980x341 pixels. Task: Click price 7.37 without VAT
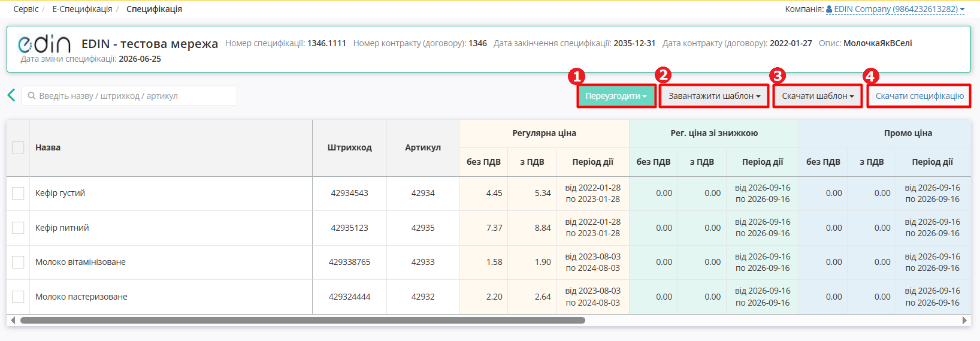coord(494,228)
